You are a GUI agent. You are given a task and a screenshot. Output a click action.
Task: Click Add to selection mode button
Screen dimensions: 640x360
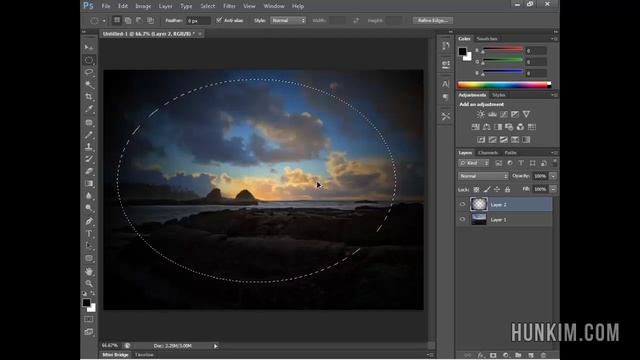point(128,20)
